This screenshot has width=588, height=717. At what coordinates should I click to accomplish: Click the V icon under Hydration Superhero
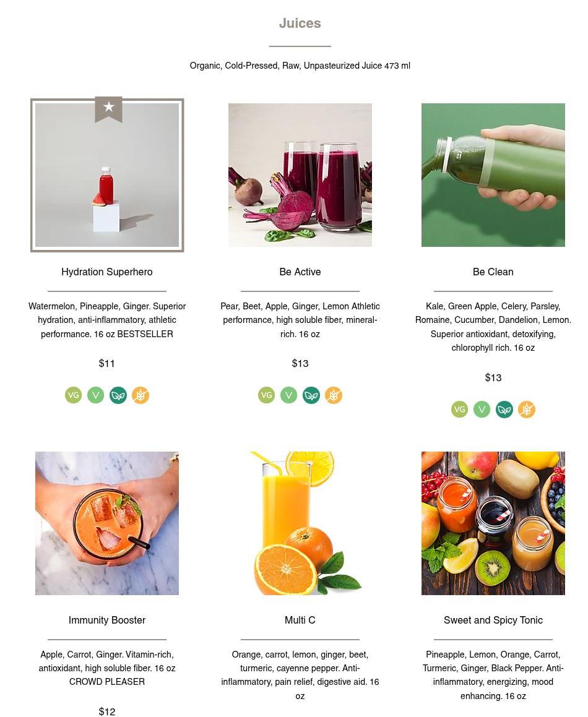[96, 395]
